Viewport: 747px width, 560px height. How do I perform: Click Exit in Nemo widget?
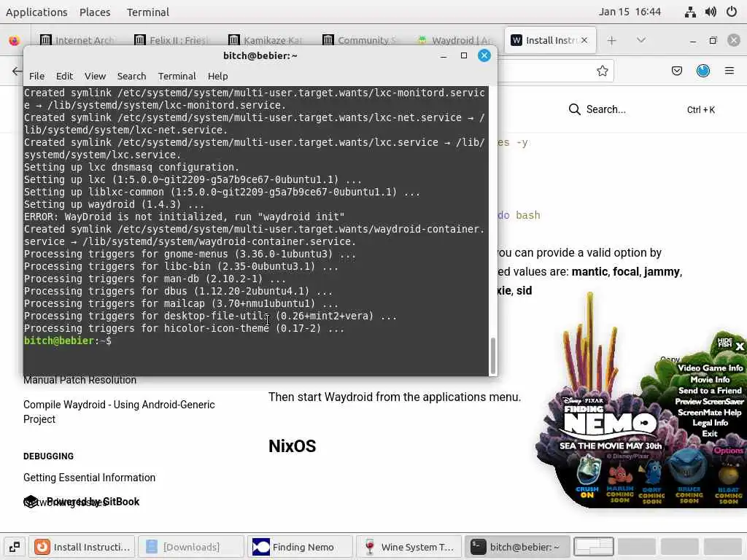[x=709, y=434]
